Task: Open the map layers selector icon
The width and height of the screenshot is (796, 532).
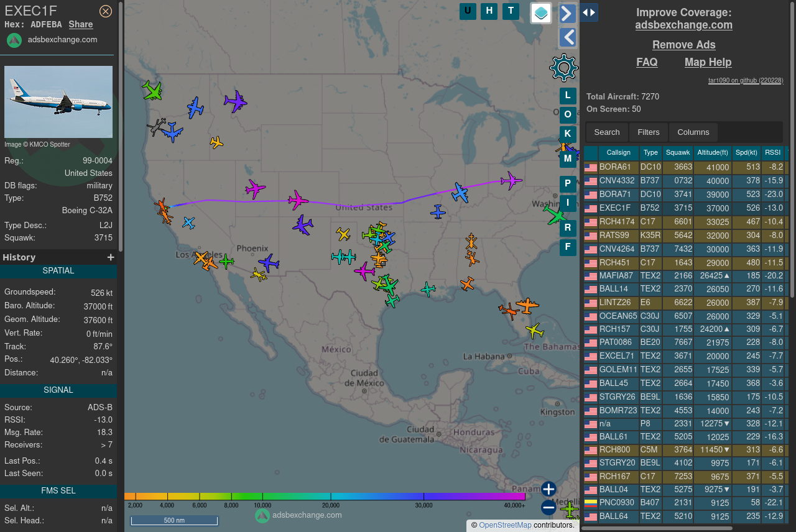Action: 541,13
